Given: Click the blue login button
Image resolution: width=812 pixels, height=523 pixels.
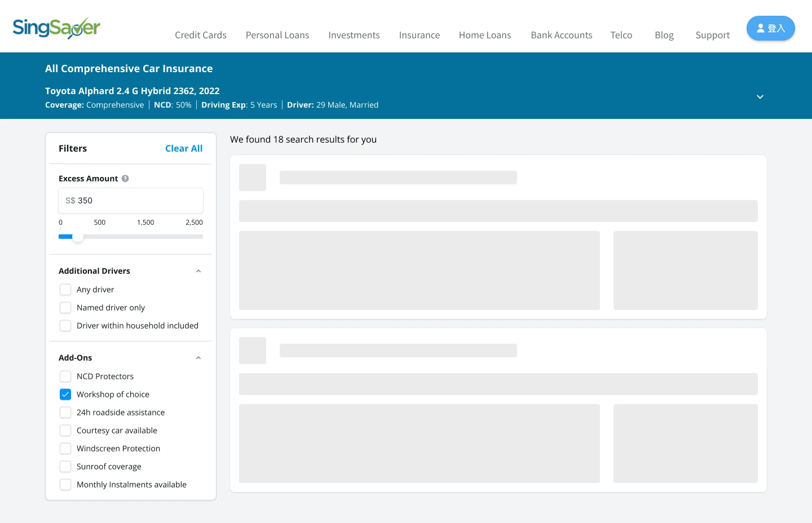Looking at the screenshot, I should (x=771, y=28).
